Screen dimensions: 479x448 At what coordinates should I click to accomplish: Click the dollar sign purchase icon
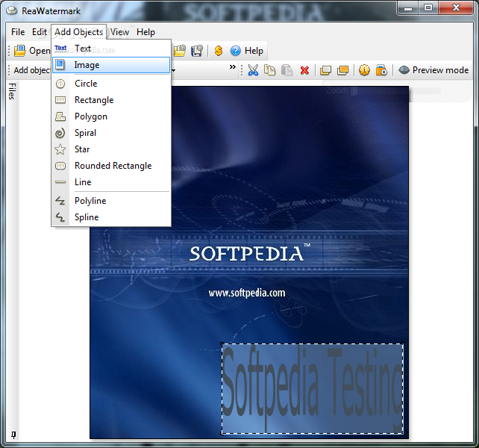click(219, 51)
